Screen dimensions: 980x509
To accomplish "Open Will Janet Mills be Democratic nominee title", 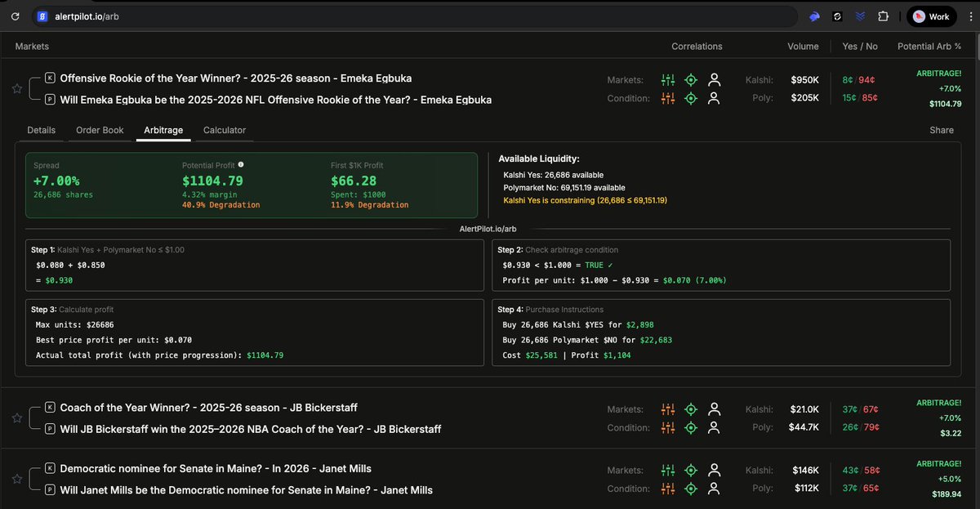I will (247, 490).
